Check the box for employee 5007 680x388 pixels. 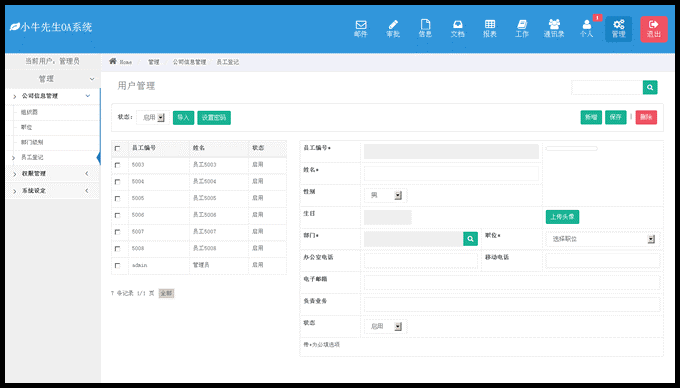(118, 232)
